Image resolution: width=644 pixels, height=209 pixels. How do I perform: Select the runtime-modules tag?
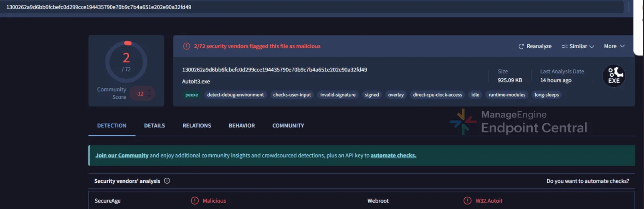tap(507, 95)
